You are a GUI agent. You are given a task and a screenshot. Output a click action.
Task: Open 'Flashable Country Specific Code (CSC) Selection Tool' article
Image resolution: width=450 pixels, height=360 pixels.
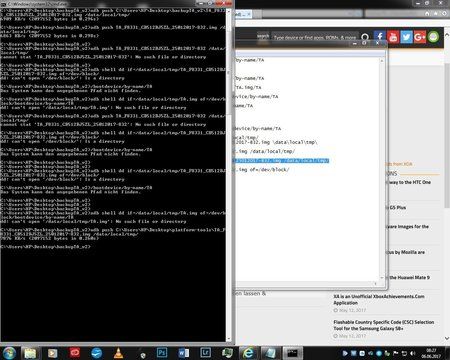click(384, 325)
